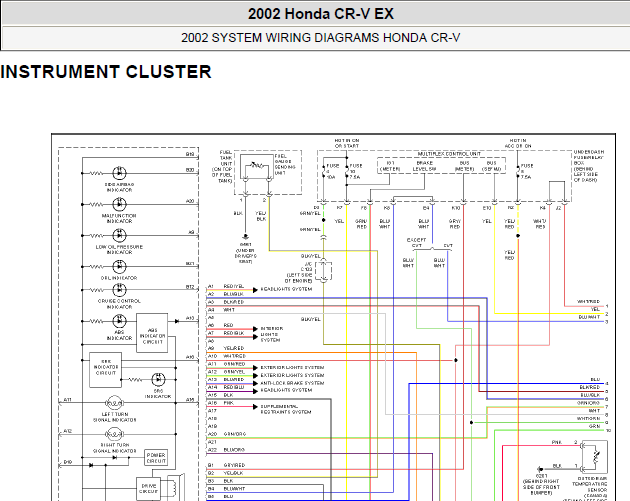
Task: Click the 'FUEL TANK UNIT' label
Action: pyautogui.click(x=223, y=167)
